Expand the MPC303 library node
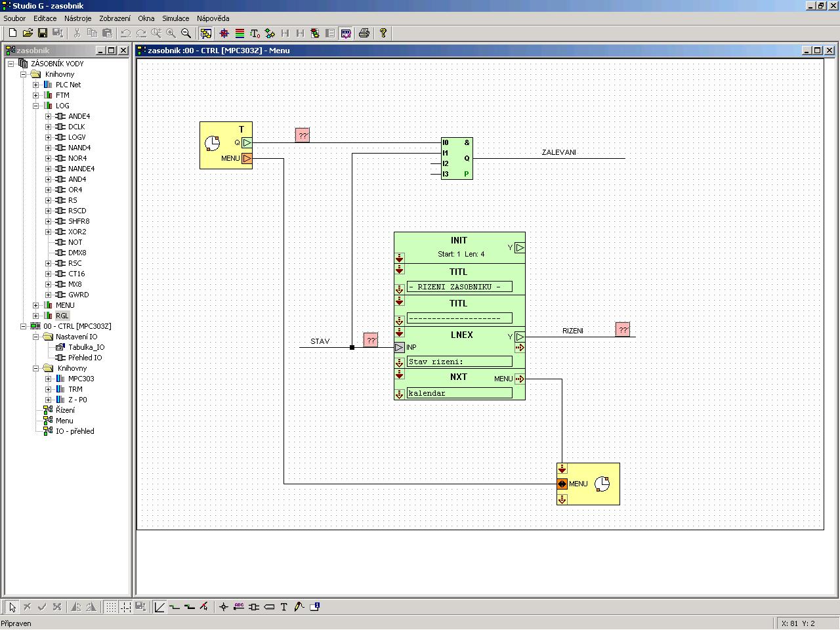The width and height of the screenshot is (840, 630). tap(48, 379)
